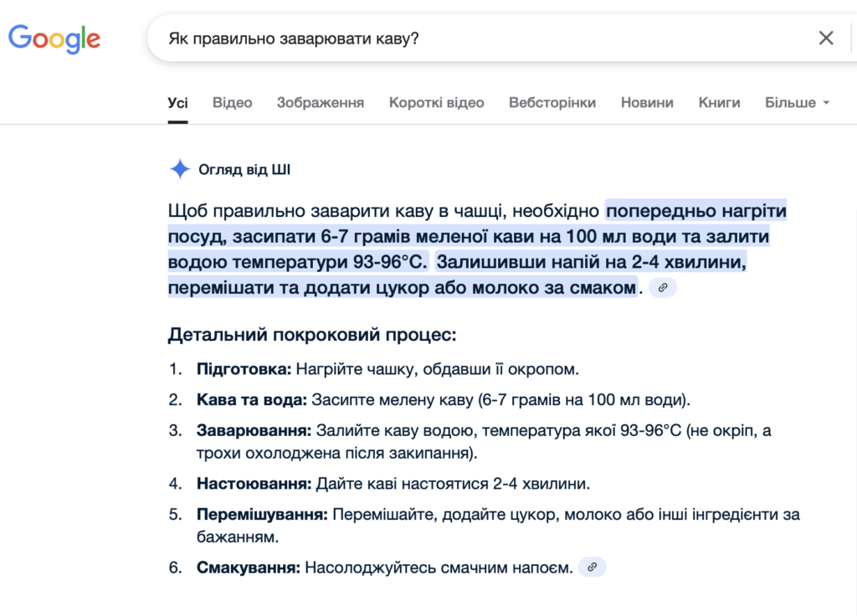
Task: Switch to the Вебсторінки tab
Action: tap(552, 103)
